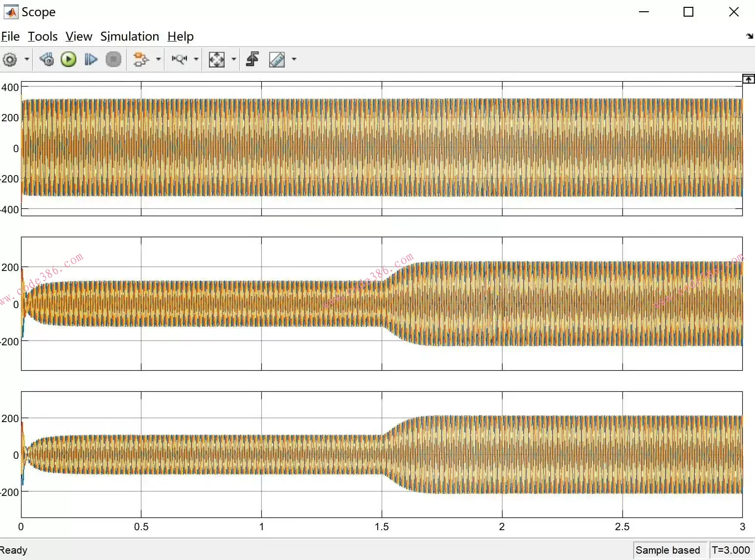Click the Sample based status label
The height and width of the screenshot is (560, 755).
pyautogui.click(x=667, y=550)
